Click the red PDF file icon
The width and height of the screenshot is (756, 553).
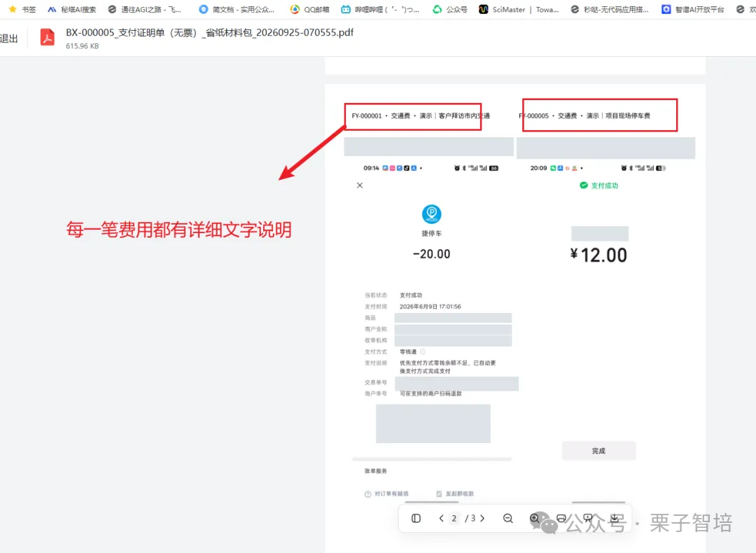pos(48,37)
